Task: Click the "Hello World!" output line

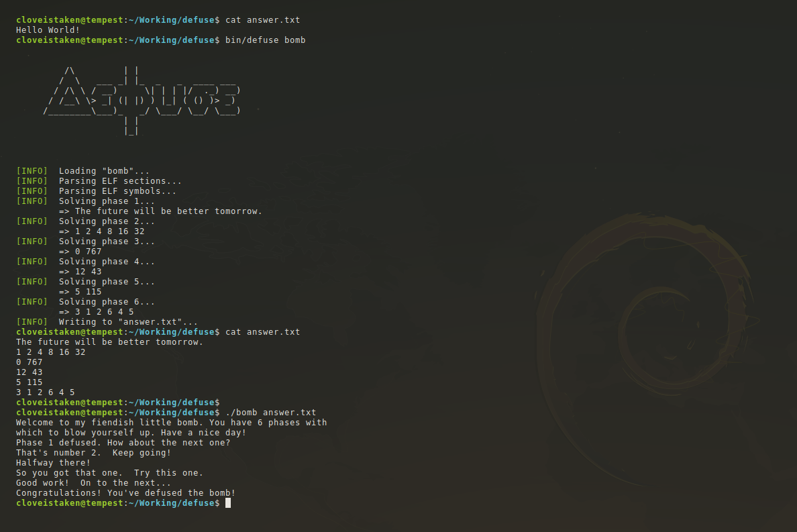Action: [48, 30]
